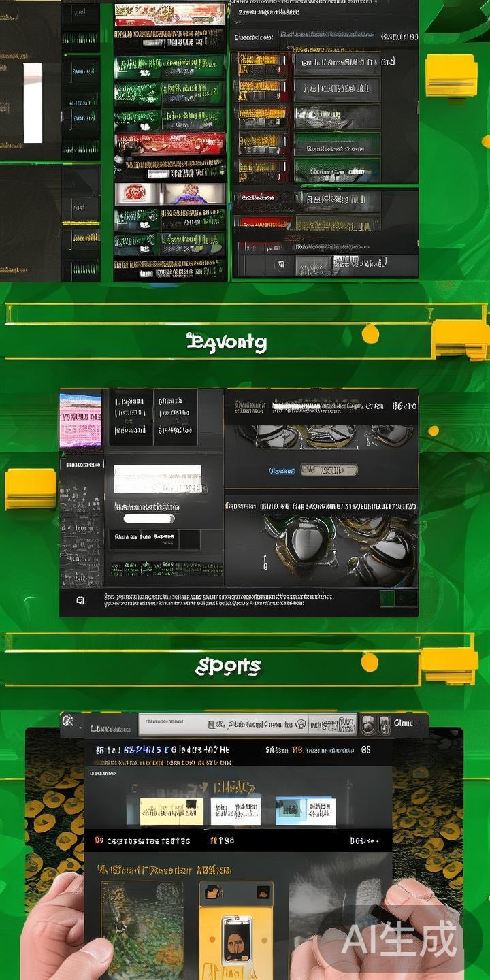The height and width of the screenshot is (980, 490).
Task: Click the dark square icon on yellow card's right
Action: pyautogui.click(x=263, y=892)
